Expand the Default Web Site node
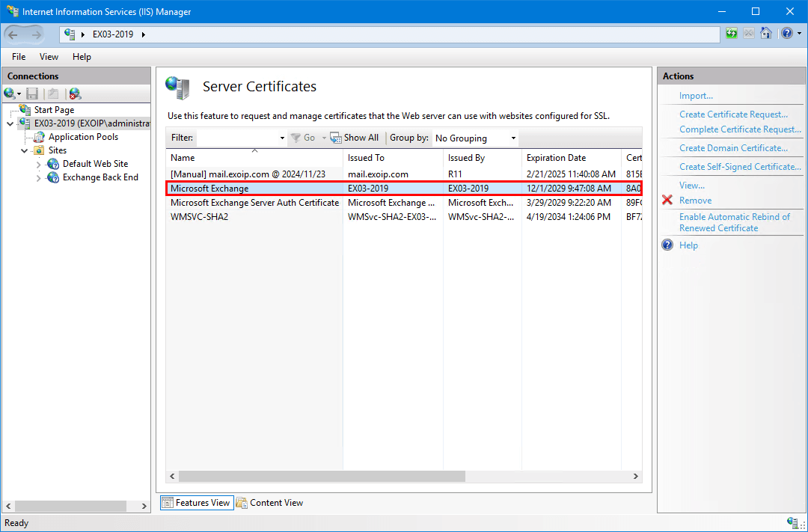The image size is (808, 532). (x=39, y=164)
